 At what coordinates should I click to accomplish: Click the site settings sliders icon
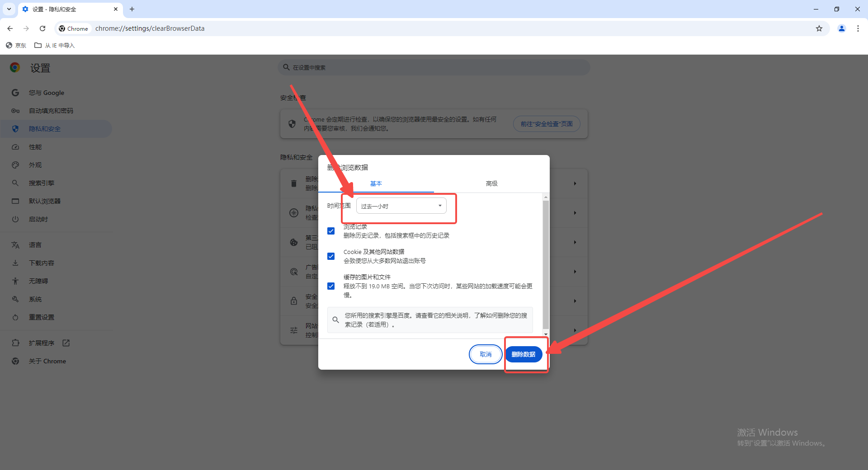point(294,330)
